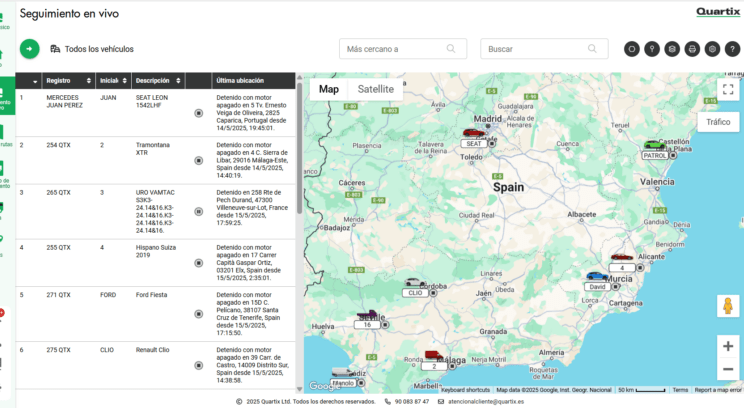Viewport: 744px width, 408px height.
Task: Click the 90 083 87 47 phone number
Action: coord(411,401)
